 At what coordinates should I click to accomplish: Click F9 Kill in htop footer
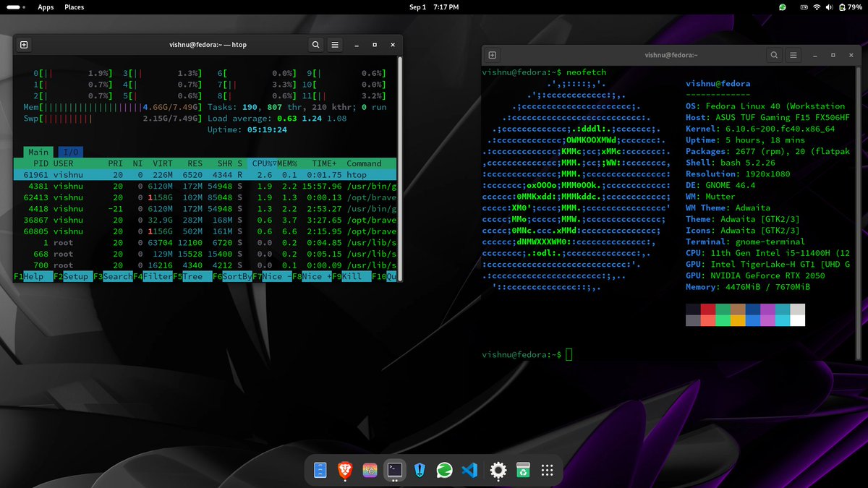click(x=351, y=277)
